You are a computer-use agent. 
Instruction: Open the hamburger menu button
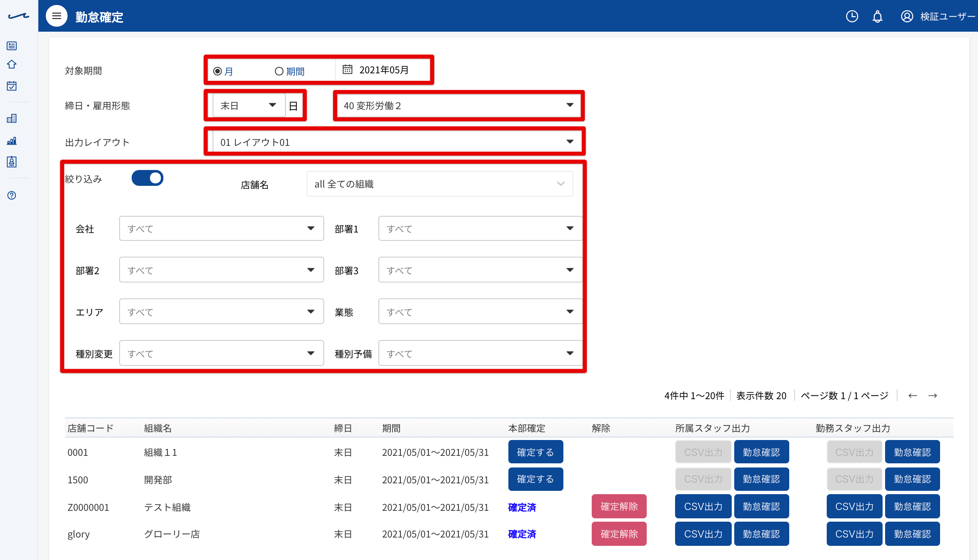[57, 16]
